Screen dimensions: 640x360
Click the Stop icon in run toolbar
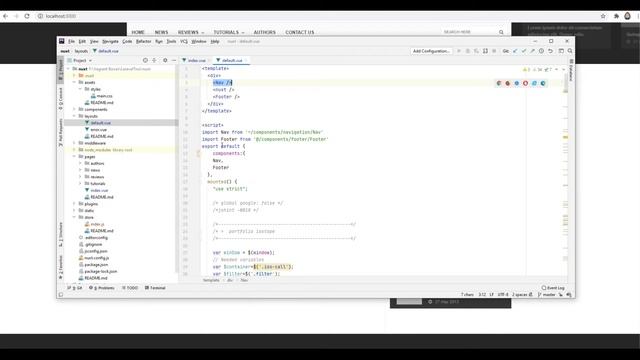pos(494,51)
